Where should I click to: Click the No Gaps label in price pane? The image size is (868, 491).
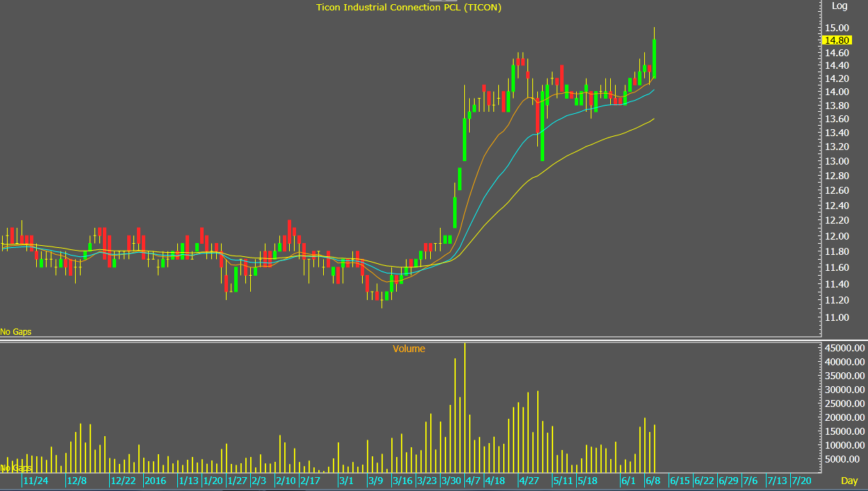16,332
